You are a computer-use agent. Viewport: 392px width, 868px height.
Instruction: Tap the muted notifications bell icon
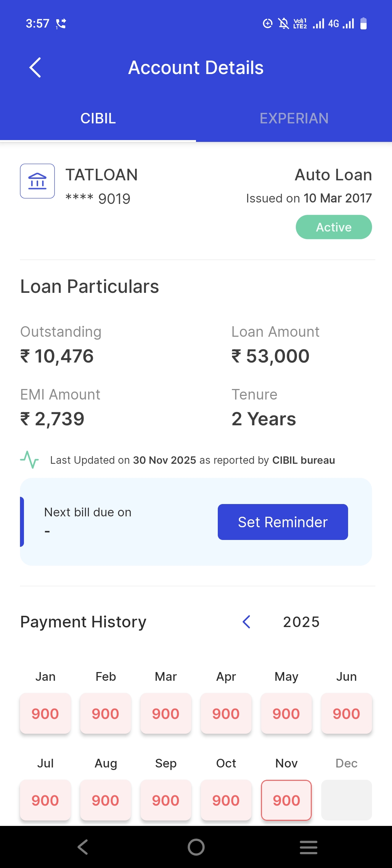point(283,24)
